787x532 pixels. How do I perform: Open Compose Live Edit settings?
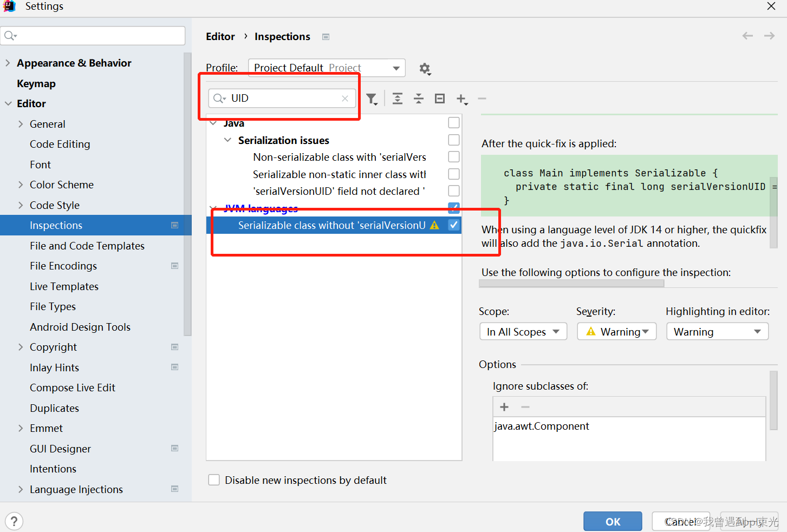click(73, 387)
